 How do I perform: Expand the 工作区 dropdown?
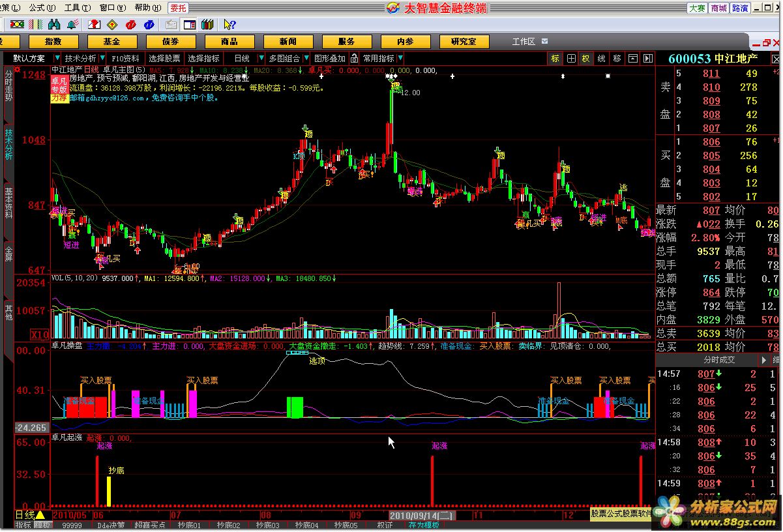coord(544,41)
